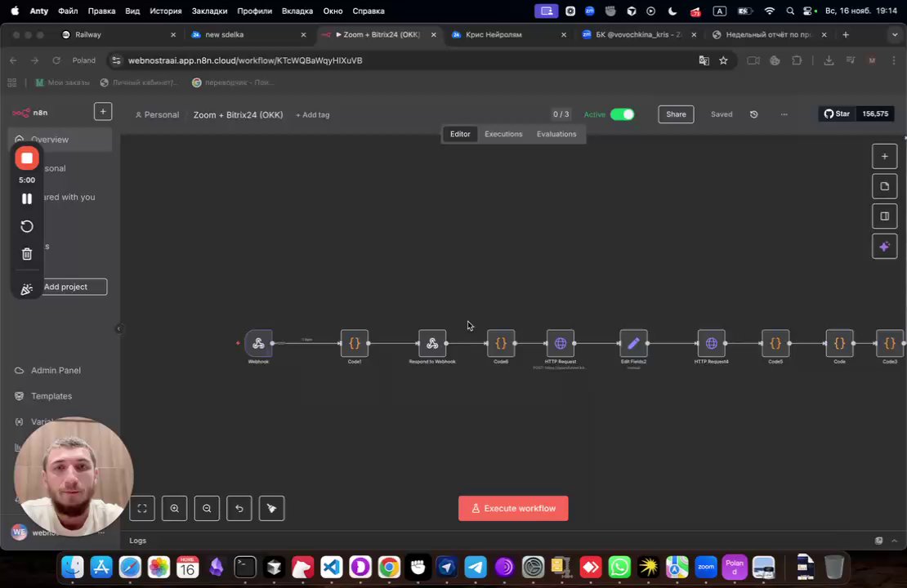The image size is (907, 588).
Task: Open the Code1 node
Action: click(x=355, y=344)
